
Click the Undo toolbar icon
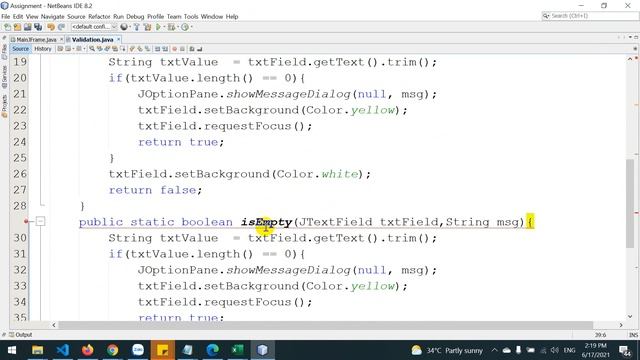click(x=51, y=27)
